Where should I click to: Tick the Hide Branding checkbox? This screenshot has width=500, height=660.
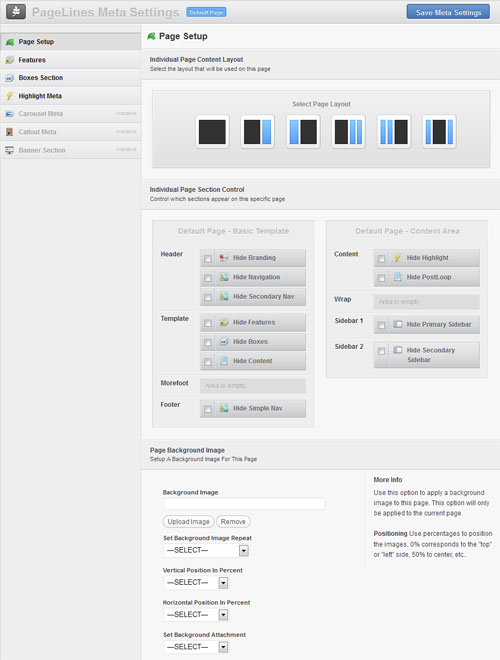pos(207,258)
